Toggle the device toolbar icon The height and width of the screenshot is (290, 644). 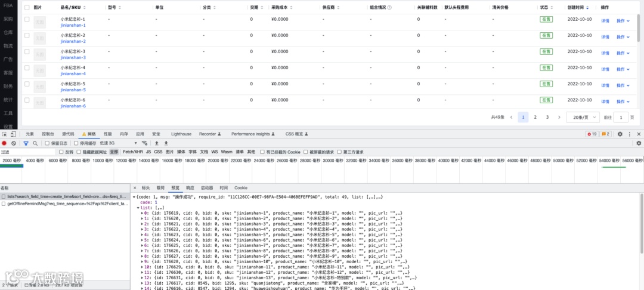[13, 134]
